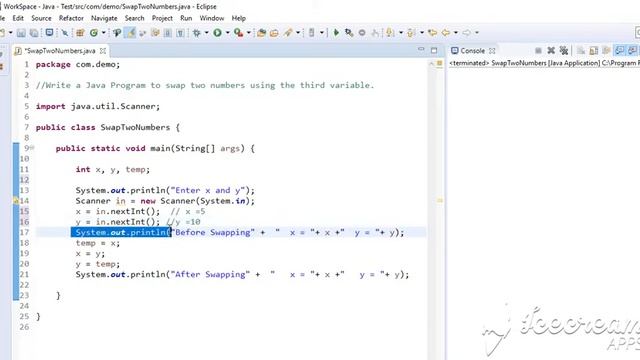This screenshot has height=360, width=640.
Task: Click the Forward navigation arrow
Action: [x=467, y=32]
